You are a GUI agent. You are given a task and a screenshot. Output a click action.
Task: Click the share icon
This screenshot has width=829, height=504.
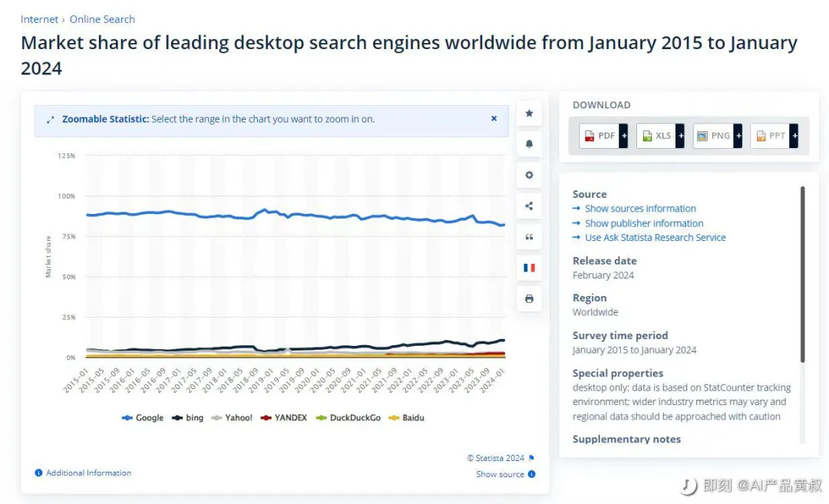(529, 206)
